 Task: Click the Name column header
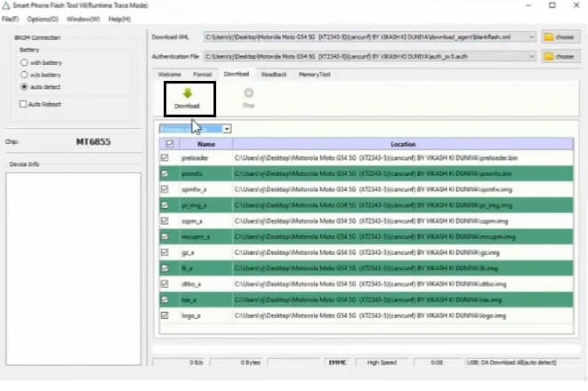click(206, 144)
